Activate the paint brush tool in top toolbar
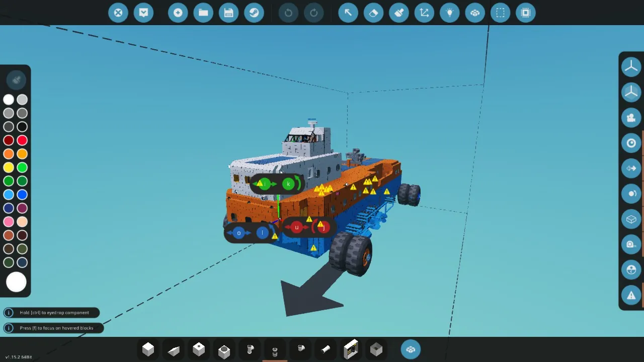Image resolution: width=644 pixels, height=362 pixels. [x=399, y=13]
